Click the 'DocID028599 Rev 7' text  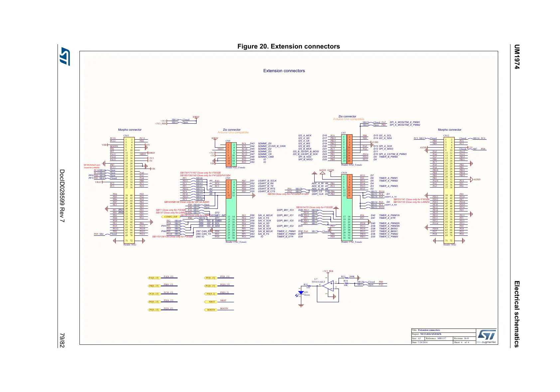pos(62,196)
